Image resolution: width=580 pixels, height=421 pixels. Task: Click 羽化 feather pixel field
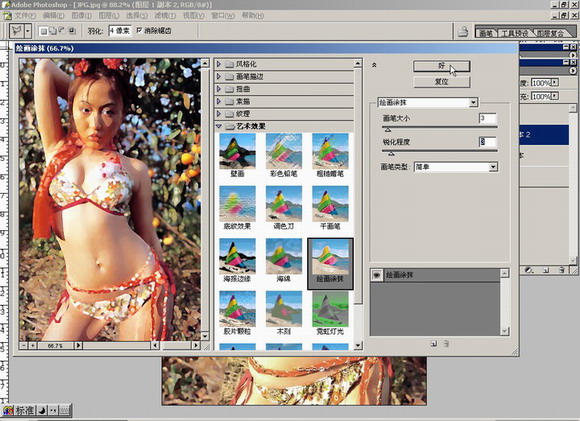pos(119,31)
